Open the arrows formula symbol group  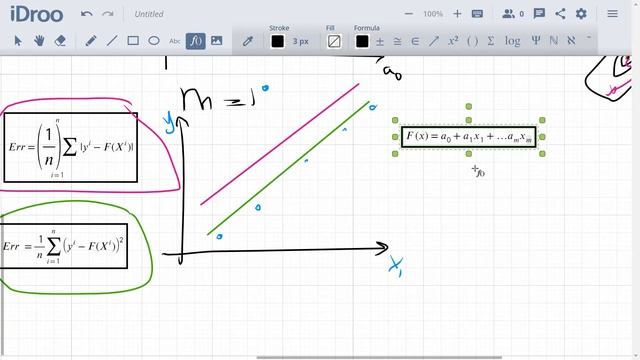click(x=433, y=41)
